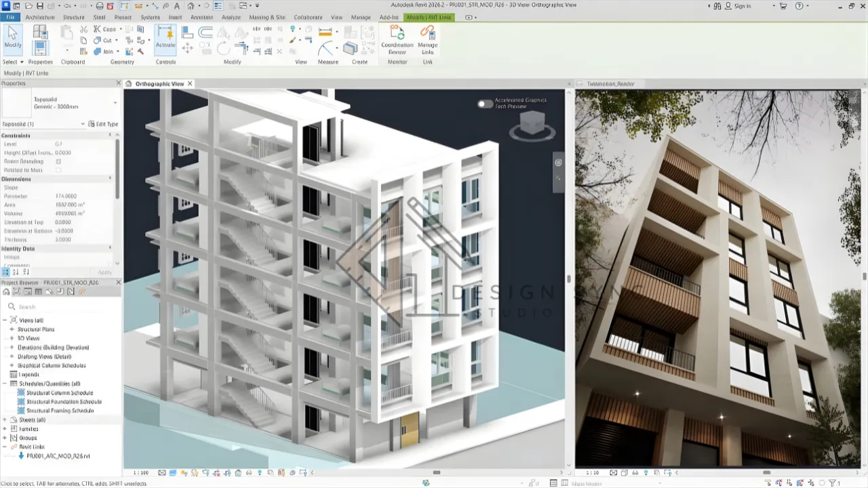Viewport: 868px width, 488px height.
Task: Open Structural Framing Schedule
Action: pos(60,411)
